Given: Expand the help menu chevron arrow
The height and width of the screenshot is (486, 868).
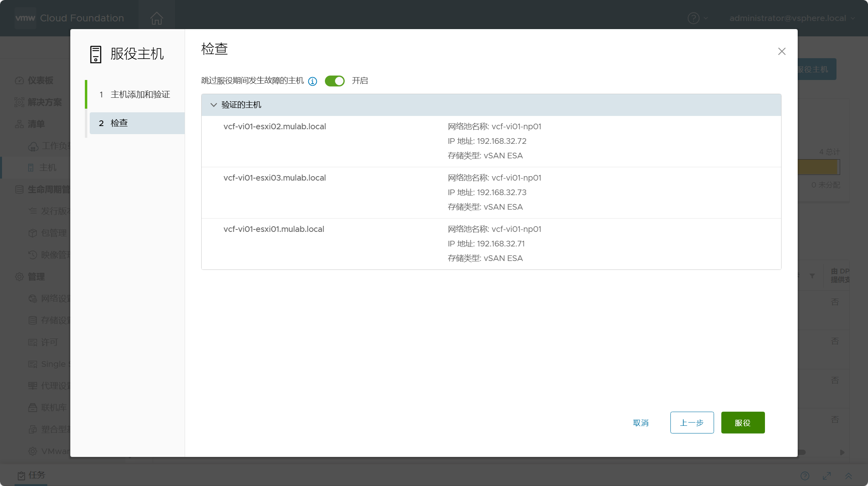Looking at the screenshot, I should (706, 18).
